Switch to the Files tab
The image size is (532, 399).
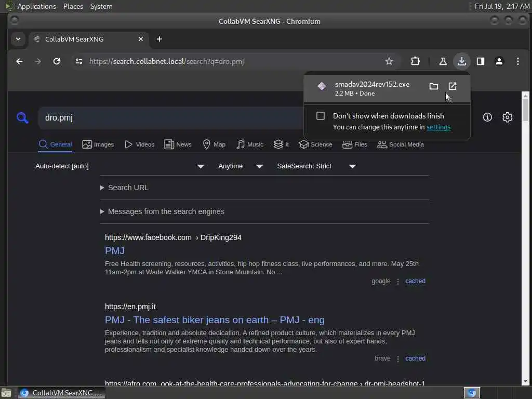tap(354, 144)
